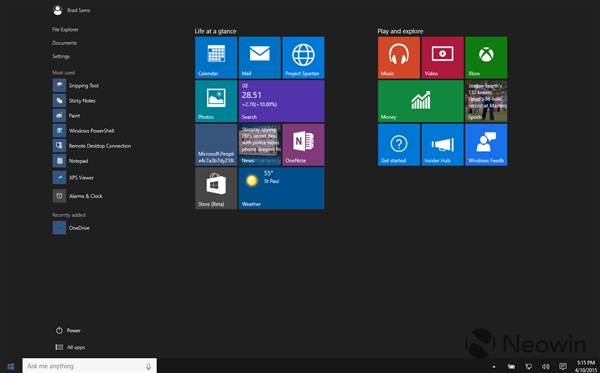Image resolution: width=600 pixels, height=373 pixels.
Task: Open the News live tile
Action: [260, 145]
